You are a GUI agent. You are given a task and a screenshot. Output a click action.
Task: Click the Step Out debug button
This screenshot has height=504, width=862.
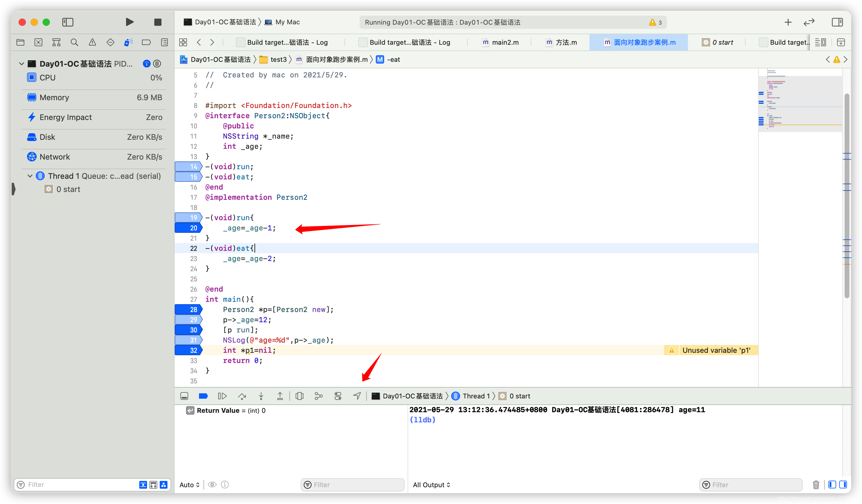click(x=280, y=396)
